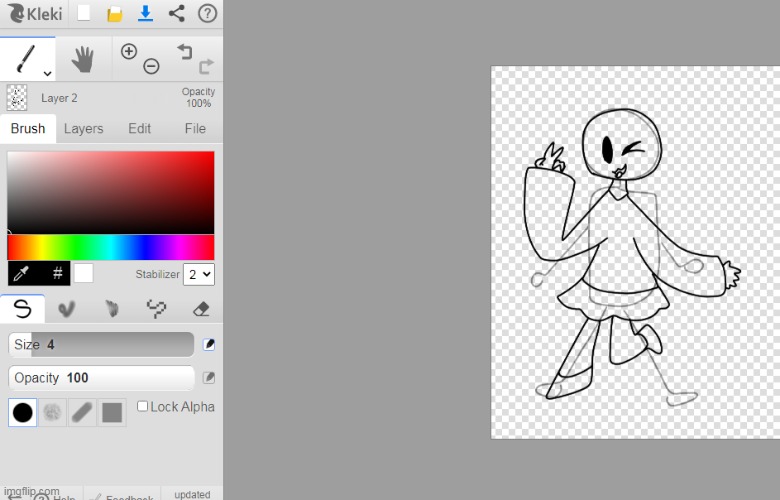Select the Brush tool

27,59
